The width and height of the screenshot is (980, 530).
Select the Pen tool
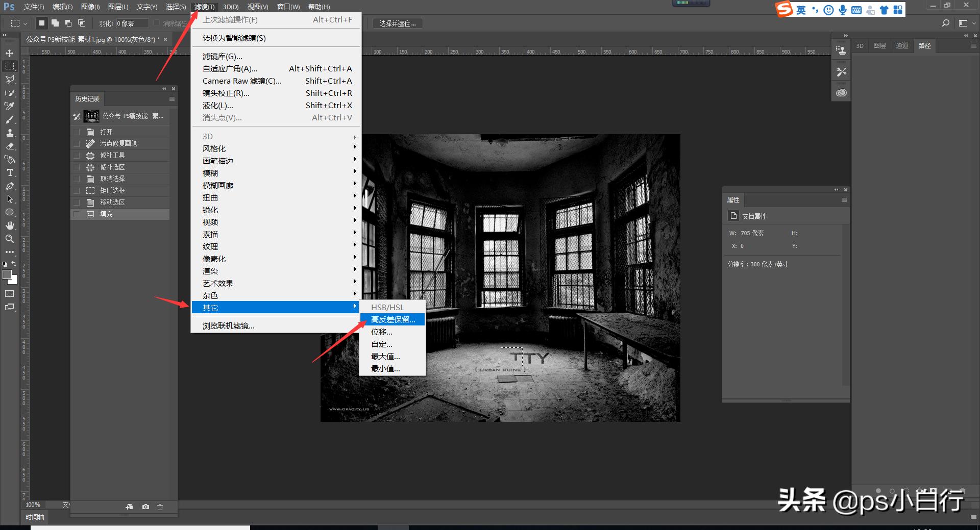coord(10,186)
